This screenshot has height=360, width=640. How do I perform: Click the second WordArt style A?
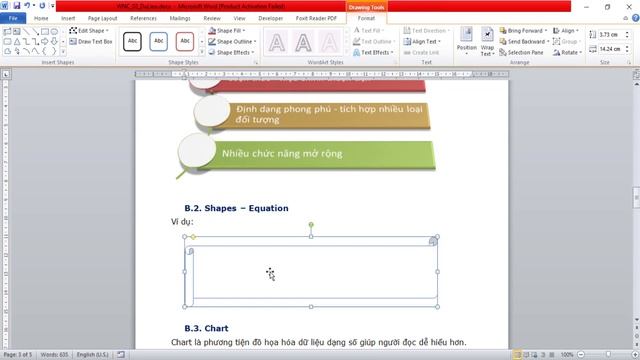point(303,42)
